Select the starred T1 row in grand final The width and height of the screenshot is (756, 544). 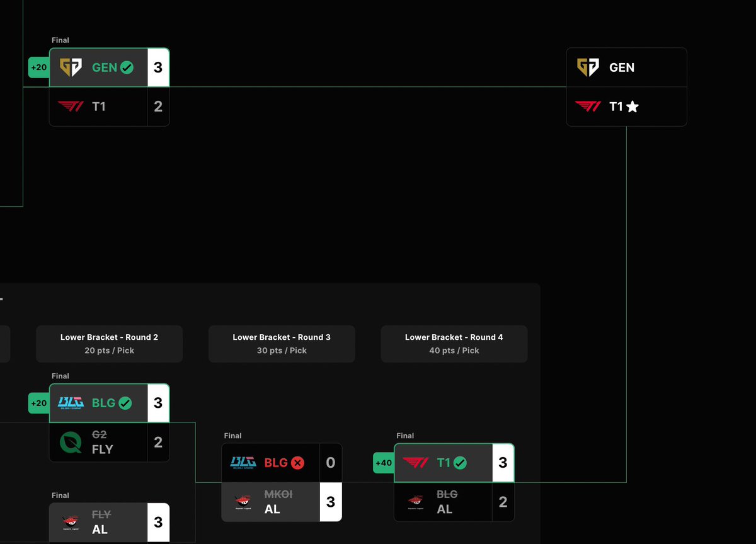click(x=626, y=107)
